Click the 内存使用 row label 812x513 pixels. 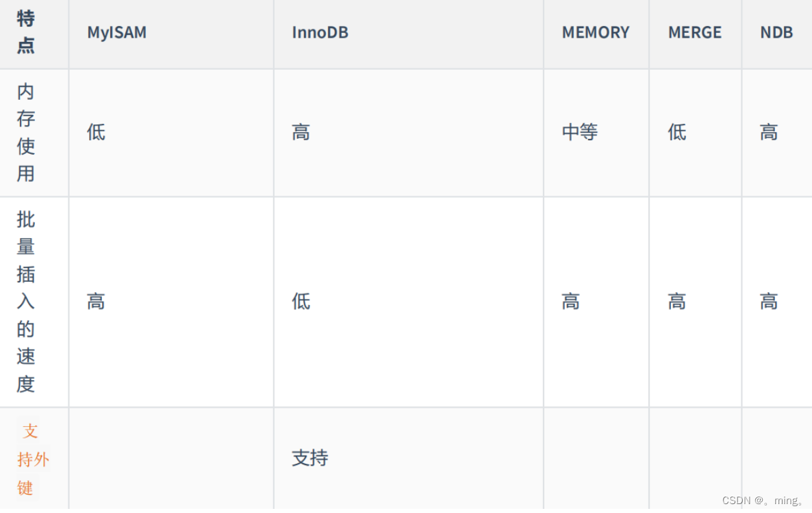click(26, 132)
